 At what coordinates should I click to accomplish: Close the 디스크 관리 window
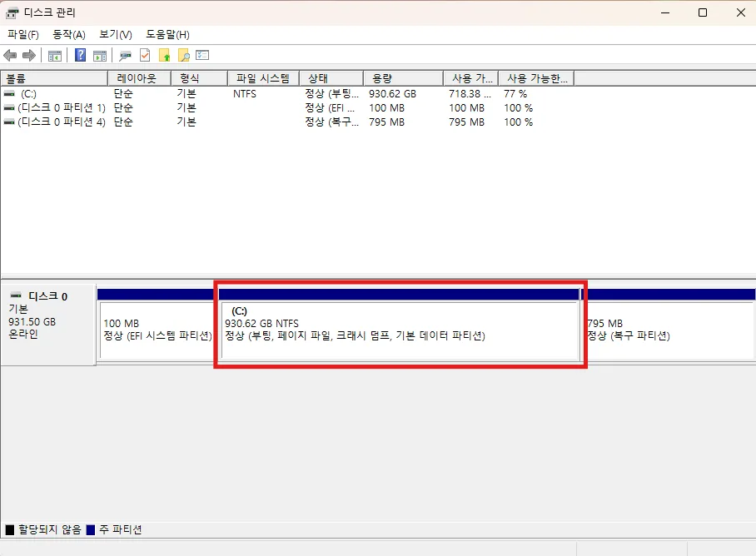(x=741, y=13)
